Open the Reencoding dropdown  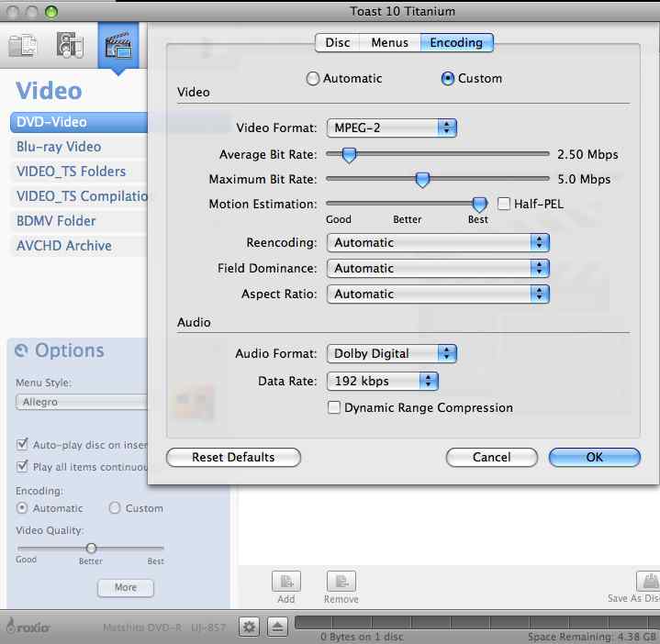[x=438, y=243]
